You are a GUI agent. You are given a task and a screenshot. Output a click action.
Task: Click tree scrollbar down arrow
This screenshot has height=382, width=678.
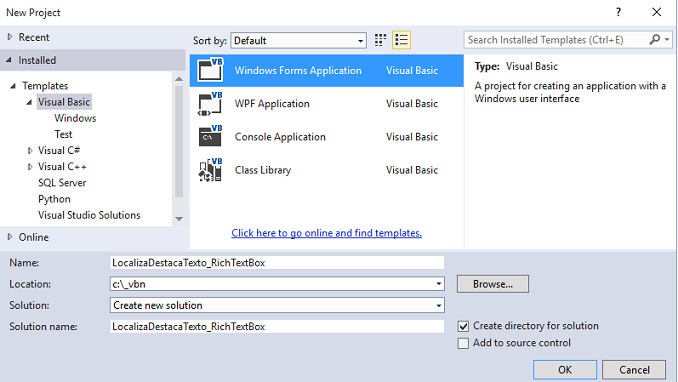pos(179,219)
